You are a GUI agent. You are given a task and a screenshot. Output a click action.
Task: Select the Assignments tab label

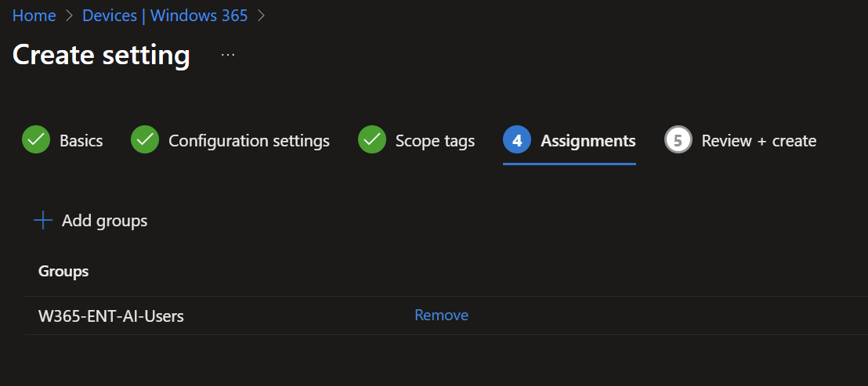(x=588, y=141)
